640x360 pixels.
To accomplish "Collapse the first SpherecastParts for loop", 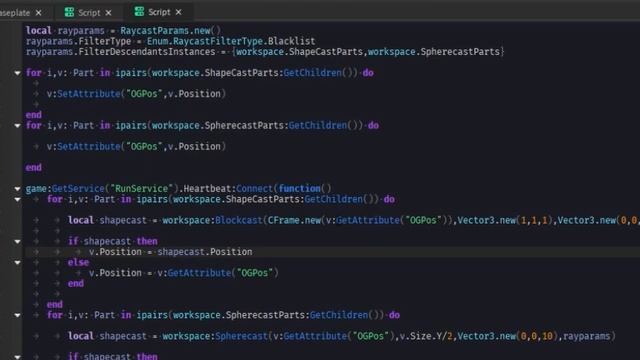I will (x=17, y=126).
